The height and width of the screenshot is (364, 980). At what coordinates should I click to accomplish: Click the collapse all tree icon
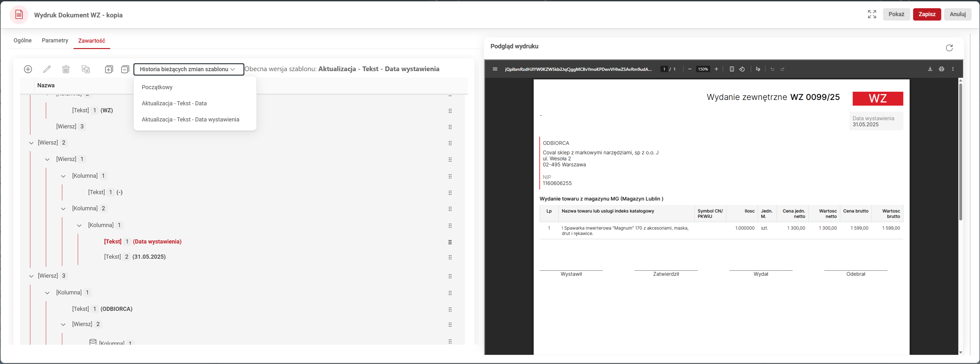pyautogui.click(x=125, y=69)
